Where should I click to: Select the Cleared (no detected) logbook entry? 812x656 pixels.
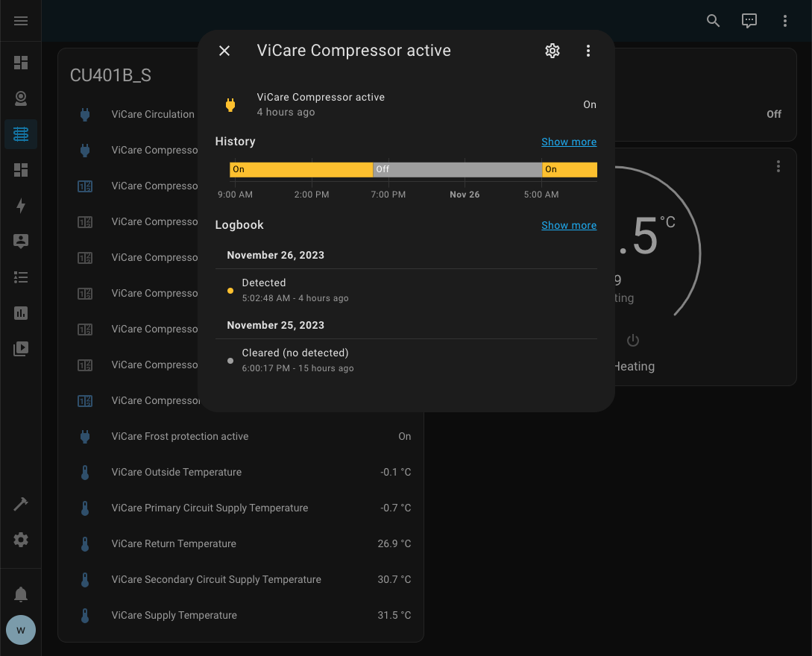[x=406, y=360]
